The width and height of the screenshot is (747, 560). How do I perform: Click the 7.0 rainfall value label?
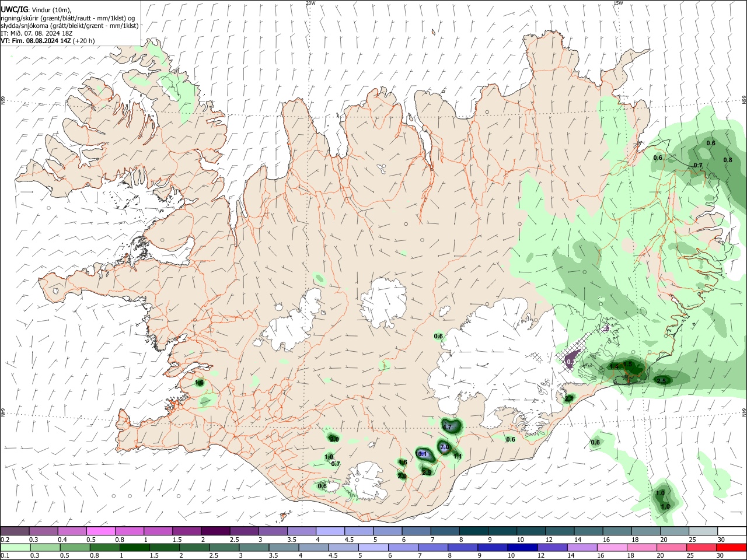click(x=444, y=447)
